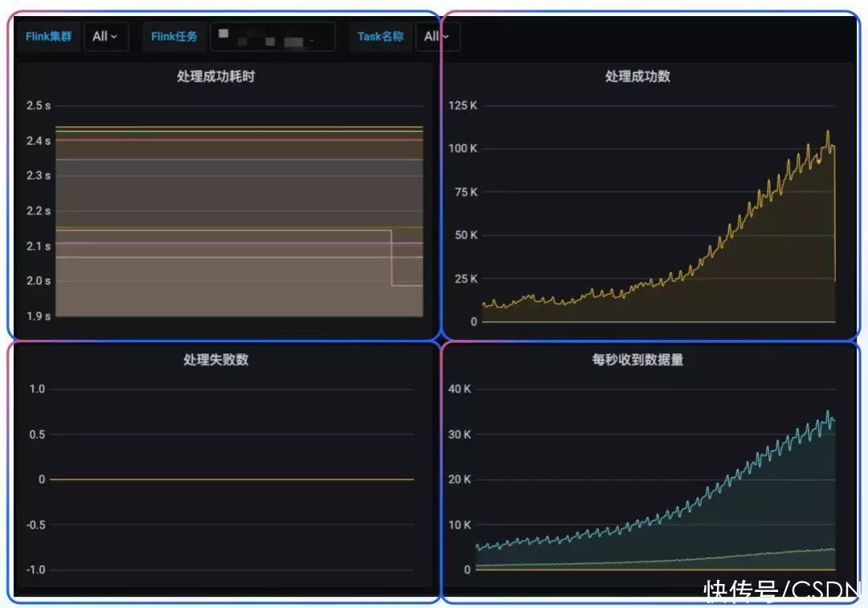The width and height of the screenshot is (868, 608).
Task: Select a value in the Flink任务 picker
Action: [273, 36]
